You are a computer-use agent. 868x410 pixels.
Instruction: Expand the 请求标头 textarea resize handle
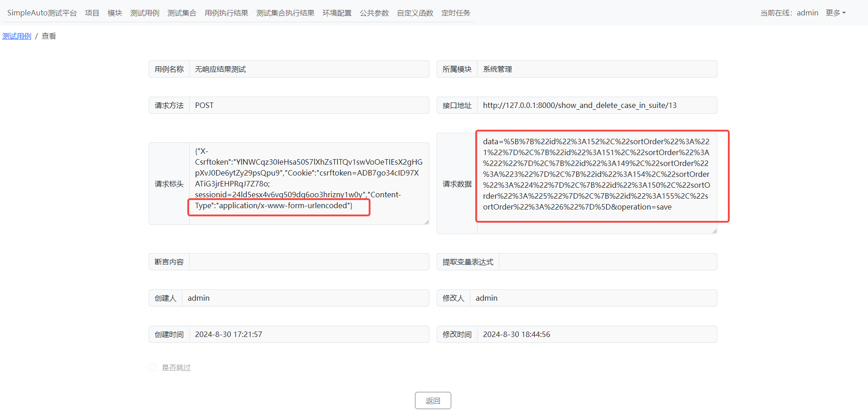coord(425,221)
